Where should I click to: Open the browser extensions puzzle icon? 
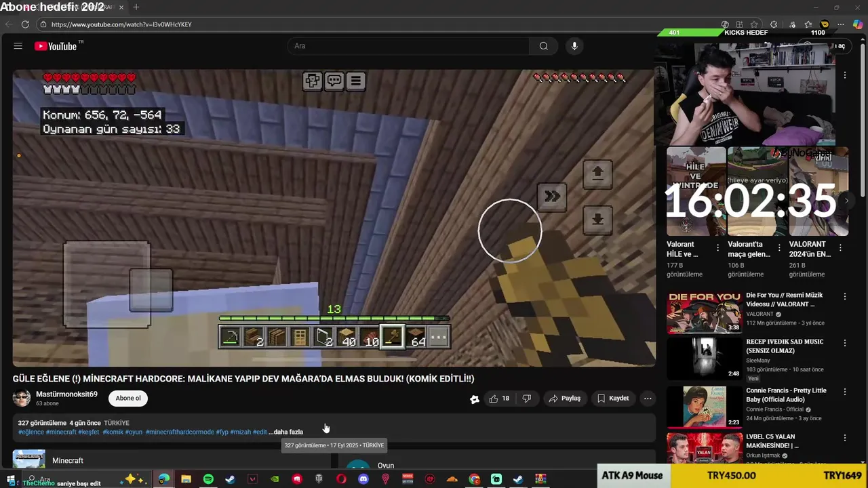[774, 24]
